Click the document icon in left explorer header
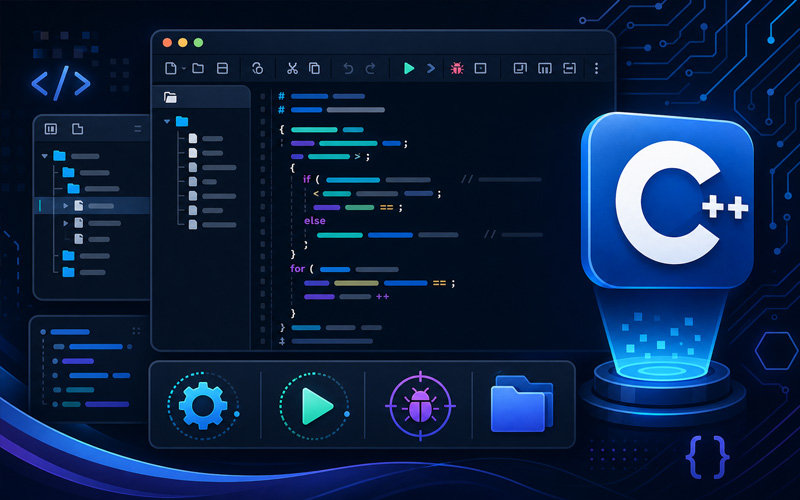800x500 pixels. tap(78, 129)
